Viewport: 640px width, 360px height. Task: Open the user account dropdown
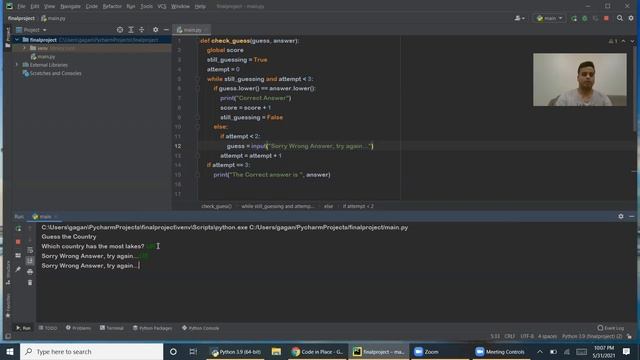(520, 18)
